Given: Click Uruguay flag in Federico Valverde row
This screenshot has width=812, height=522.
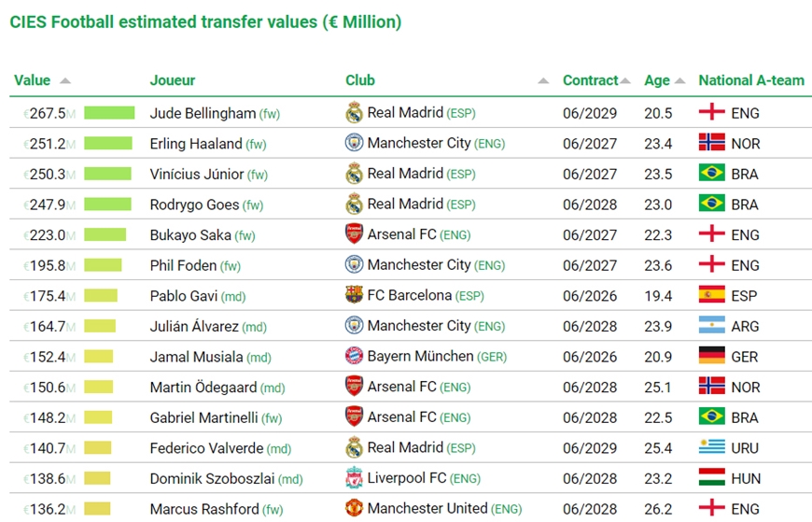Looking at the screenshot, I should (711, 447).
